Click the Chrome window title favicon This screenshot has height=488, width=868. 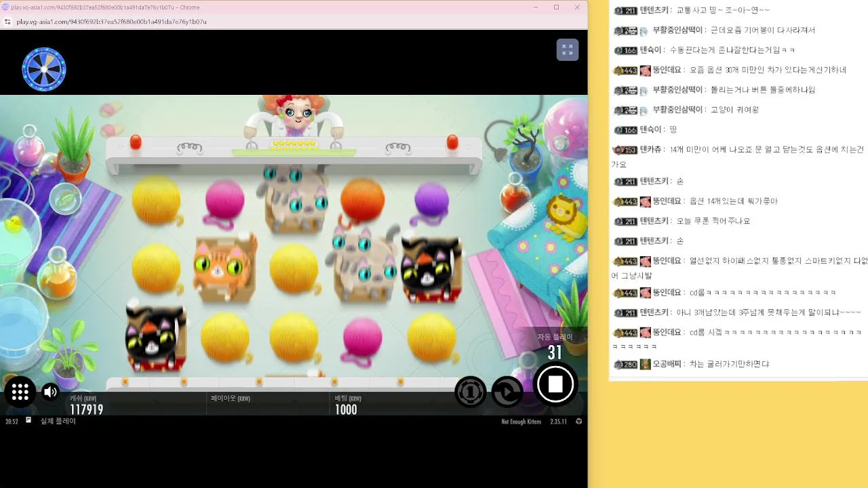(x=5, y=7)
